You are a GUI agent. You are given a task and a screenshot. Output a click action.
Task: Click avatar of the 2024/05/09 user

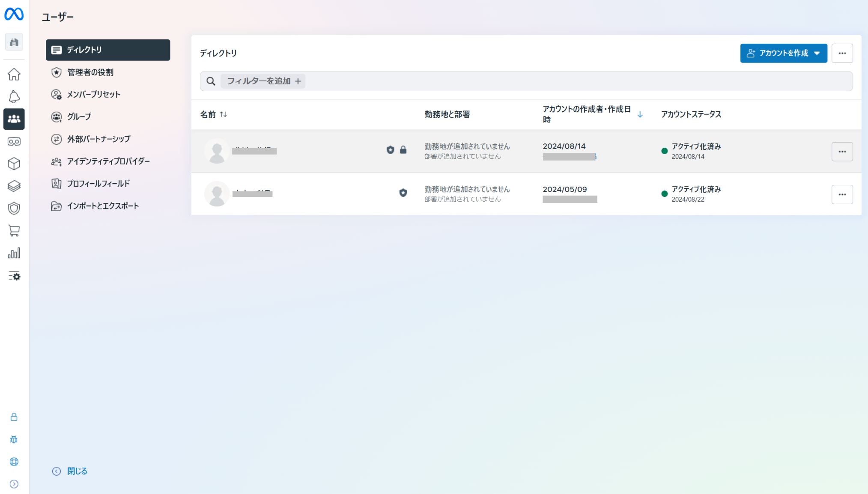click(217, 194)
